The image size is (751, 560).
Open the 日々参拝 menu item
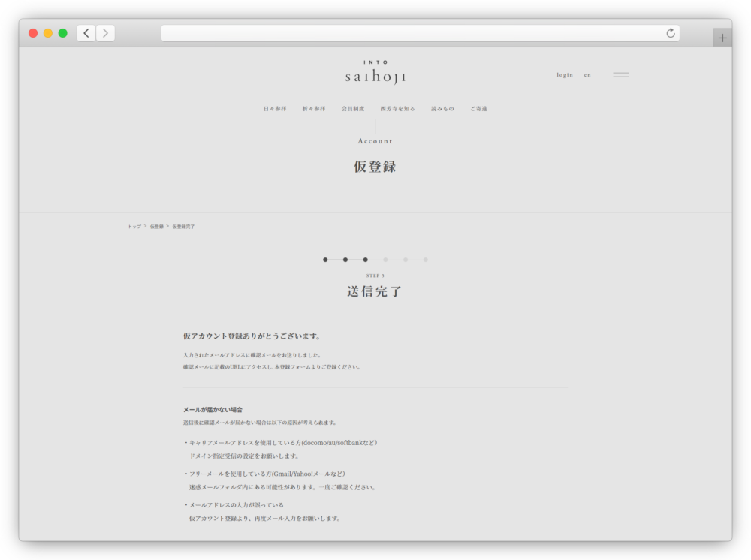(x=275, y=109)
